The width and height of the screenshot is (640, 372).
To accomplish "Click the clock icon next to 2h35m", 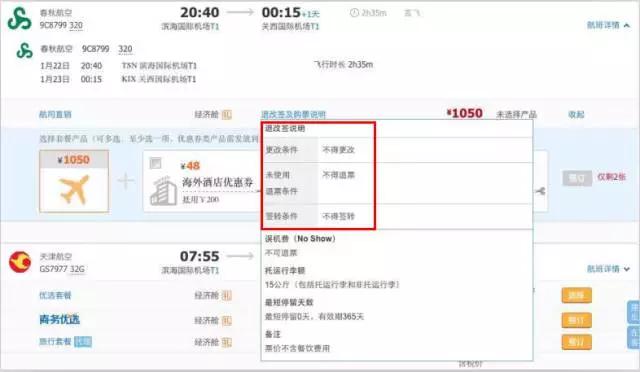I will tap(354, 13).
